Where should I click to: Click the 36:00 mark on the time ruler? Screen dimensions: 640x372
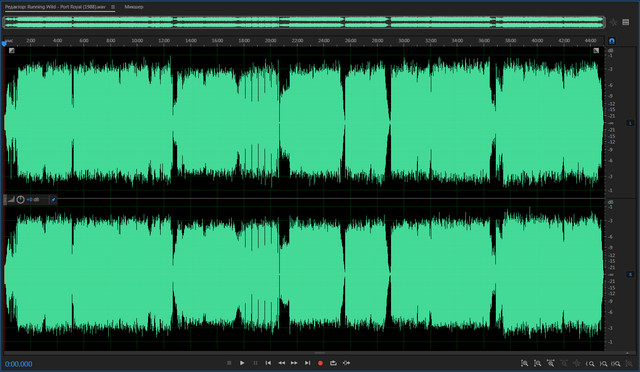point(484,41)
